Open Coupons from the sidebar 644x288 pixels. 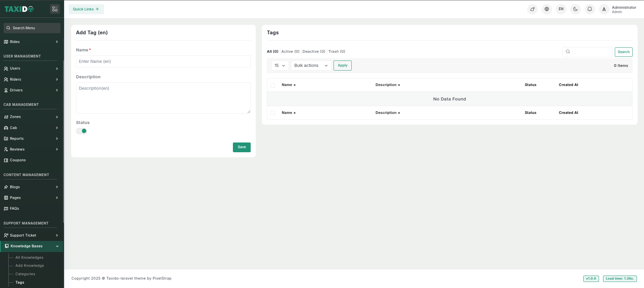(18, 160)
